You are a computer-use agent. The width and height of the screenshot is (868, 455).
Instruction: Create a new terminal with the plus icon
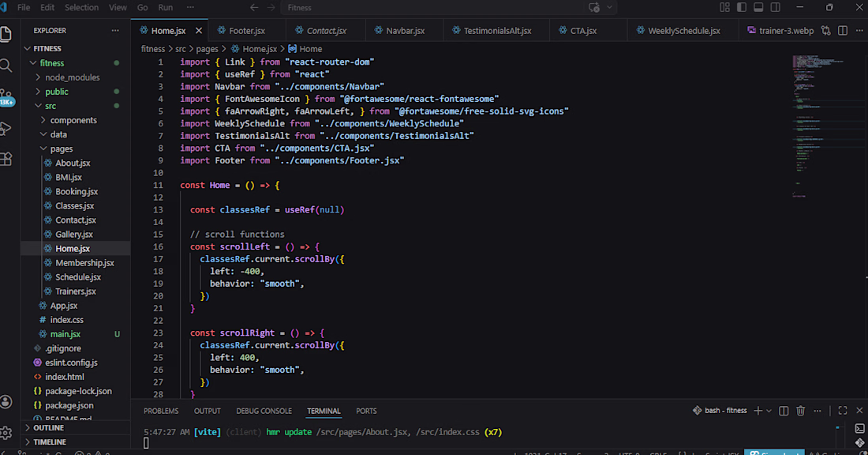point(758,411)
